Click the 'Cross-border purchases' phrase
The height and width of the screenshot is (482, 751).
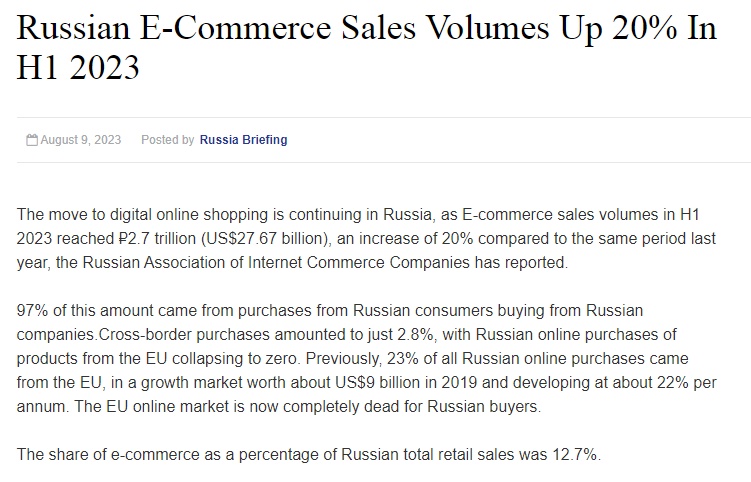184,334
